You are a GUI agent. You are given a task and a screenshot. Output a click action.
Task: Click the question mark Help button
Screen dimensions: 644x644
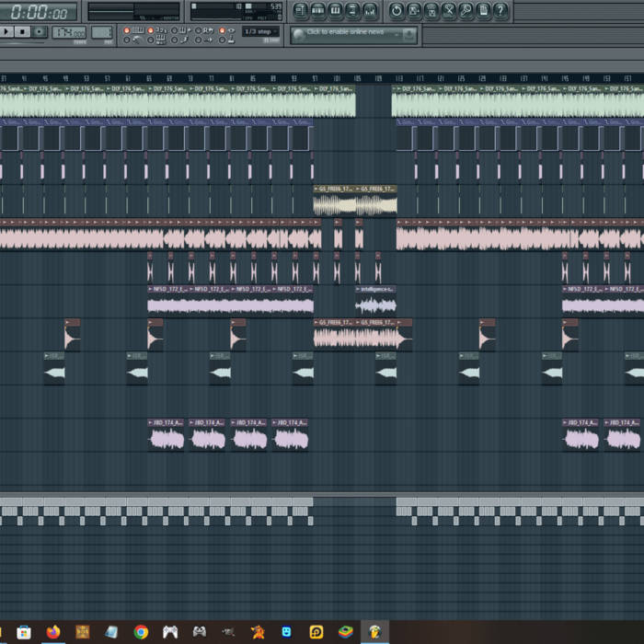[500, 11]
